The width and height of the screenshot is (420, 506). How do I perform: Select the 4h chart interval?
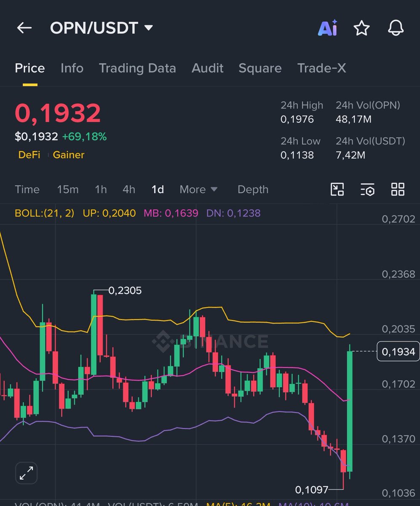coord(129,189)
